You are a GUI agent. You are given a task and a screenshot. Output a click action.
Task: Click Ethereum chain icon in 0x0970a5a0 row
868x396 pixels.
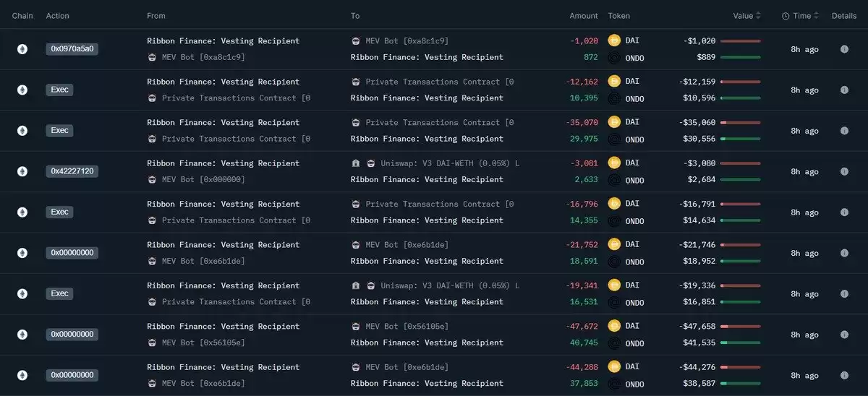coord(22,49)
